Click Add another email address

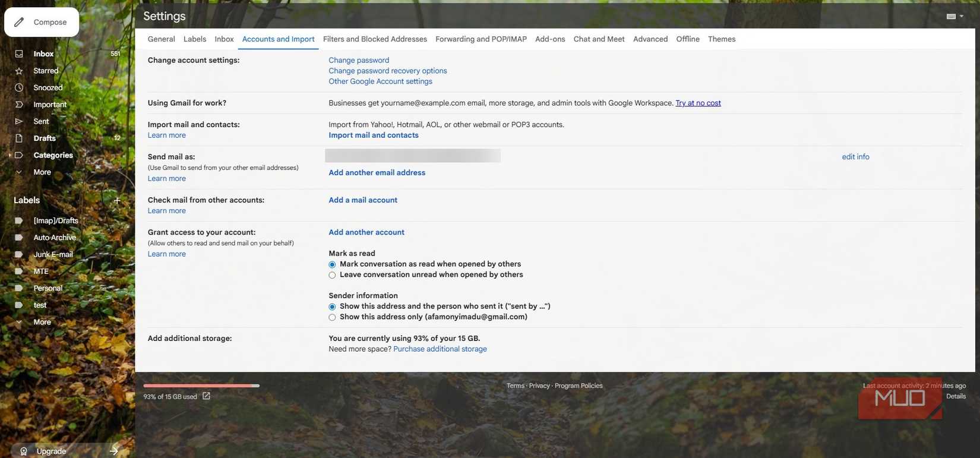[377, 173]
